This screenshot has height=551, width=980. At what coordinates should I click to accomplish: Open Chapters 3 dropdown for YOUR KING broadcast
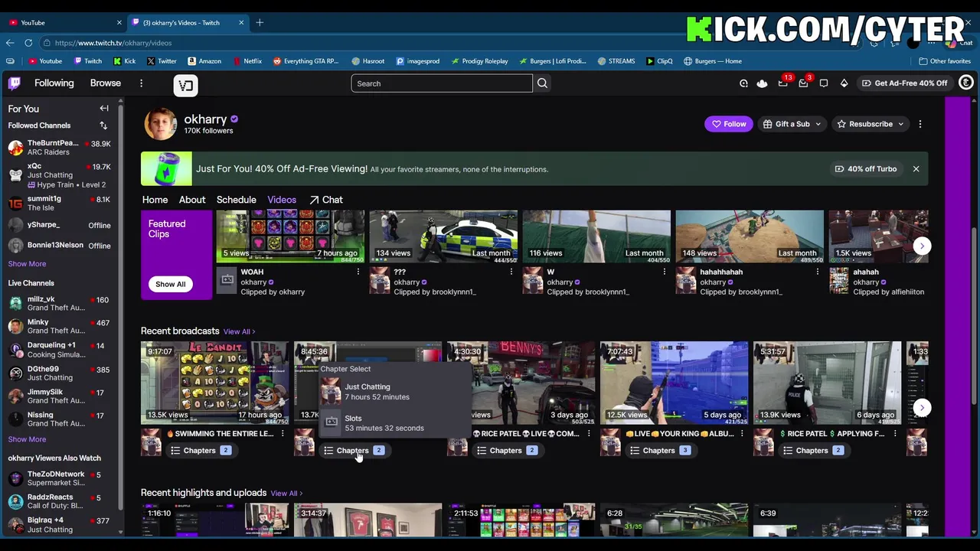[661, 451]
